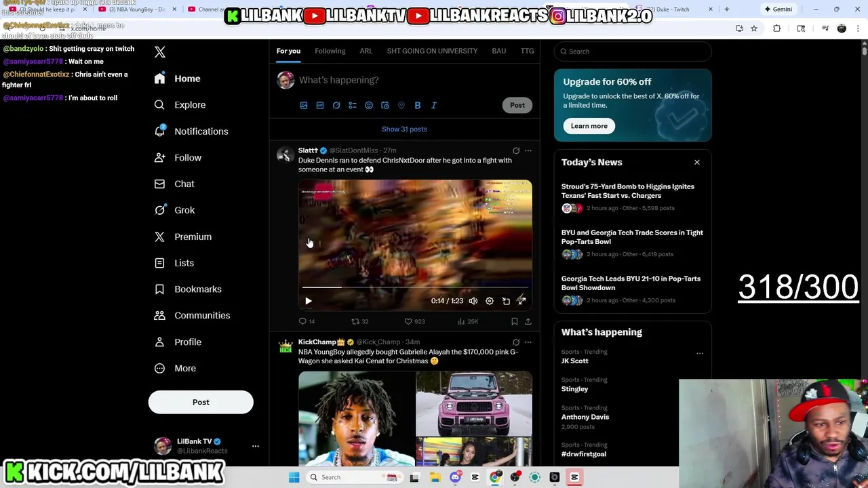Open Explore in the sidebar
This screenshot has height=488, width=868.
click(180, 105)
